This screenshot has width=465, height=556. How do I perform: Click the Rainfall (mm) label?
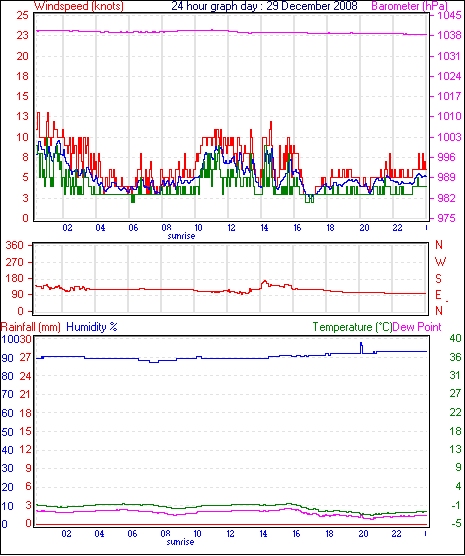click(31, 327)
